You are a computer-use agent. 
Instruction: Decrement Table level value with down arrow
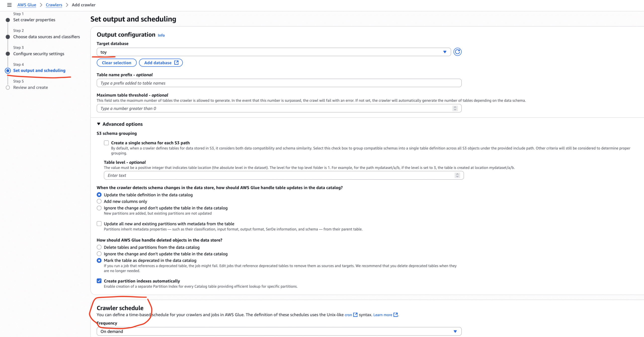click(457, 177)
